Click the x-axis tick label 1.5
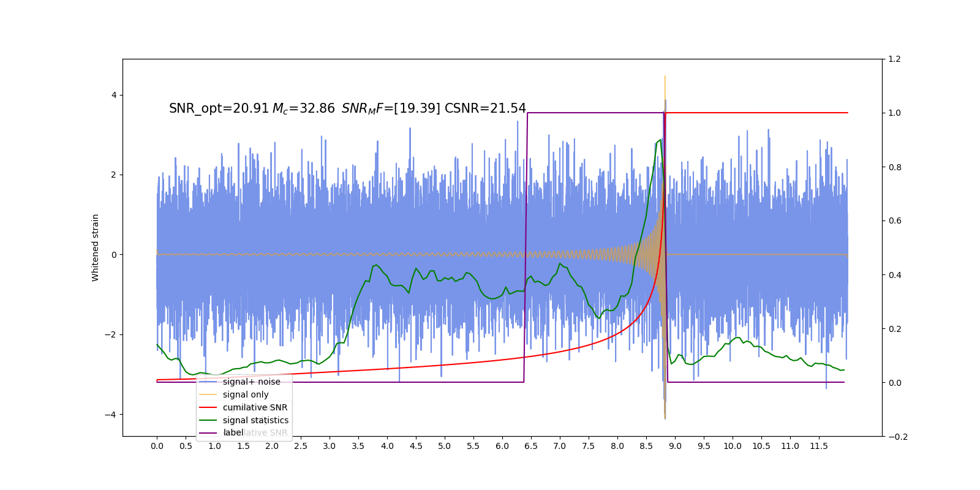The height and width of the screenshot is (490, 980). (243, 447)
